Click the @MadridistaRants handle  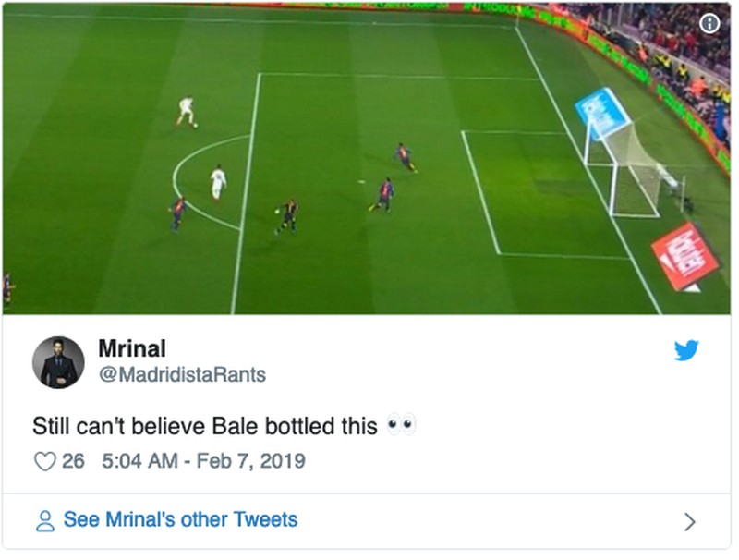[181, 374]
